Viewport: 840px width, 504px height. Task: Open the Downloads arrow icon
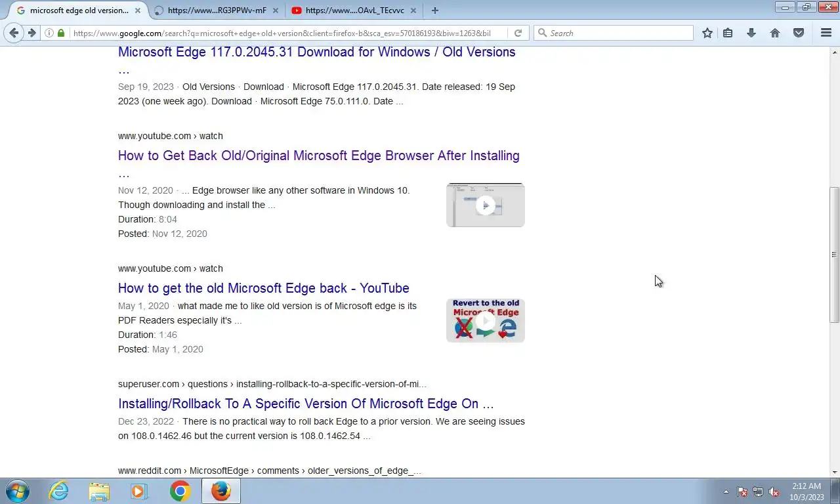pyautogui.click(x=751, y=33)
